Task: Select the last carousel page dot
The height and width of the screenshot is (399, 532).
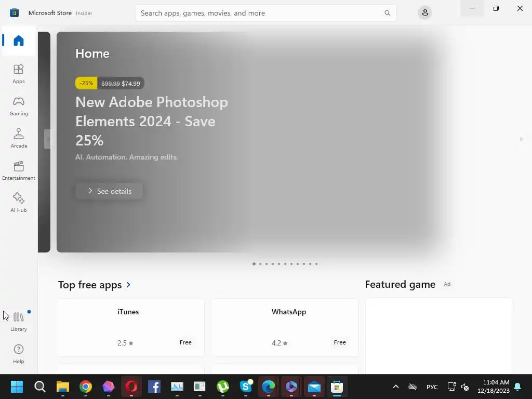Action: click(316, 264)
